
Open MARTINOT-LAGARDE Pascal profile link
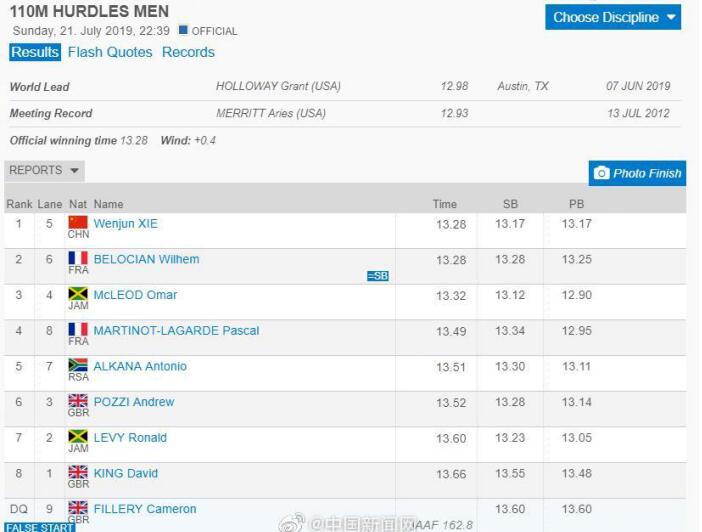[176, 330]
